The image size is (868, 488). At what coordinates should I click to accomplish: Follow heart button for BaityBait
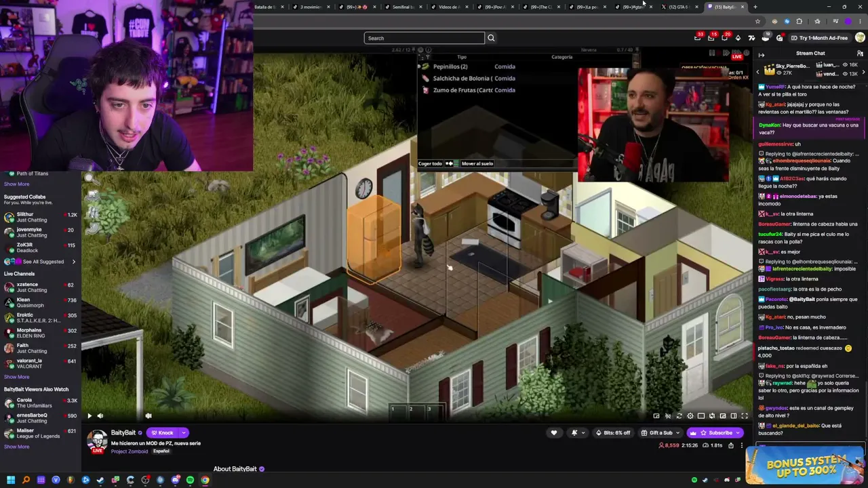pyautogui.click(x=554, y=433)
